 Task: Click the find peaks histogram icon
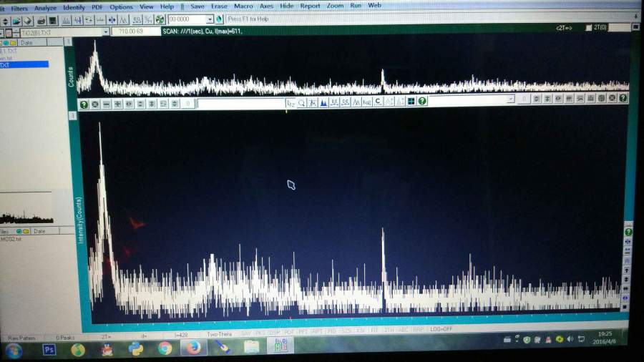coord(66,20)
